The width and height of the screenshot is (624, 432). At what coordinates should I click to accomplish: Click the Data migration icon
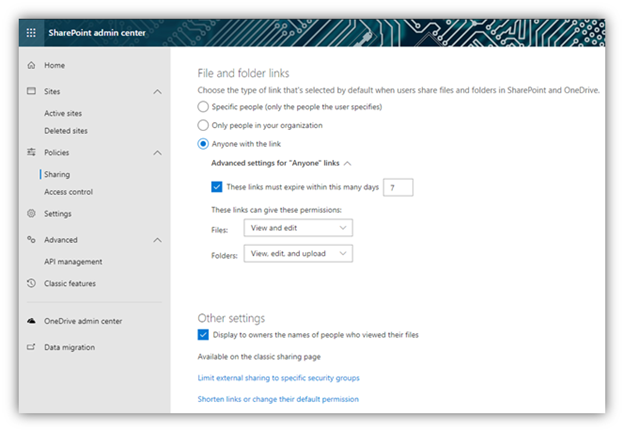31,347
